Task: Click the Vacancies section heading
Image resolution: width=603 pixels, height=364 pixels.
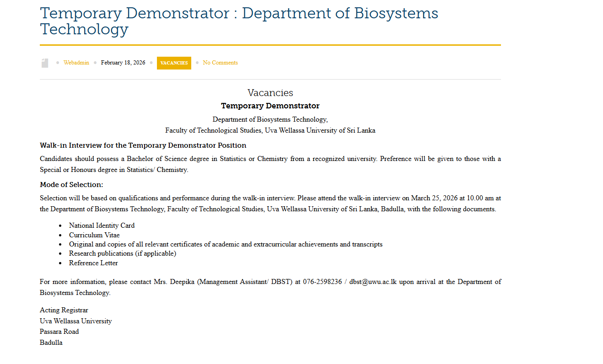Action: 270,92
